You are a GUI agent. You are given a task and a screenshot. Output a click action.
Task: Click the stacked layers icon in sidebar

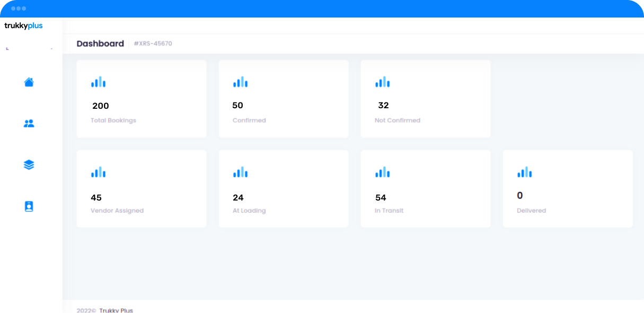(x=29, y=164)
